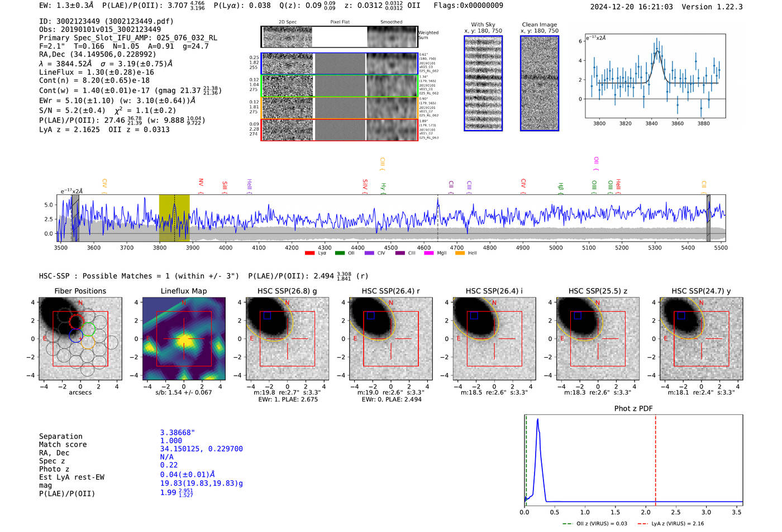782x532 pixels.
Task: Click the Lineflux Map panel
Action: 184,339
